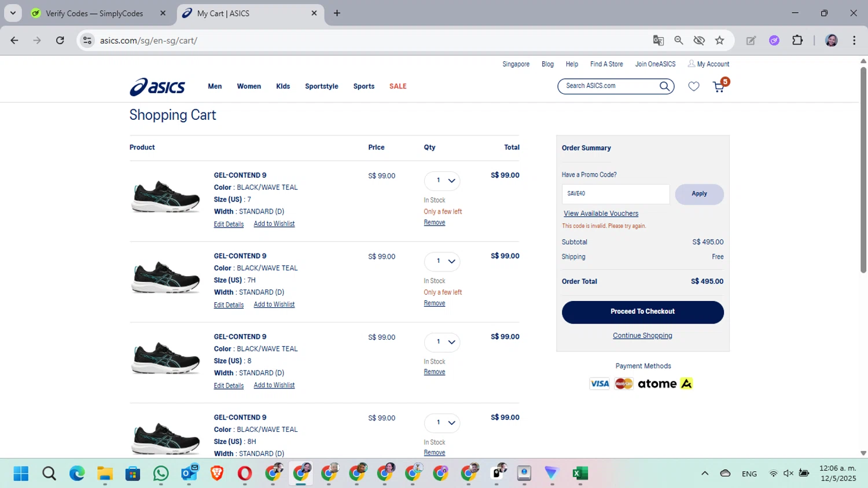Open the Blog link
Image resolution: width=868 pixels, height=488 pixels.
[x=547, y=64]
